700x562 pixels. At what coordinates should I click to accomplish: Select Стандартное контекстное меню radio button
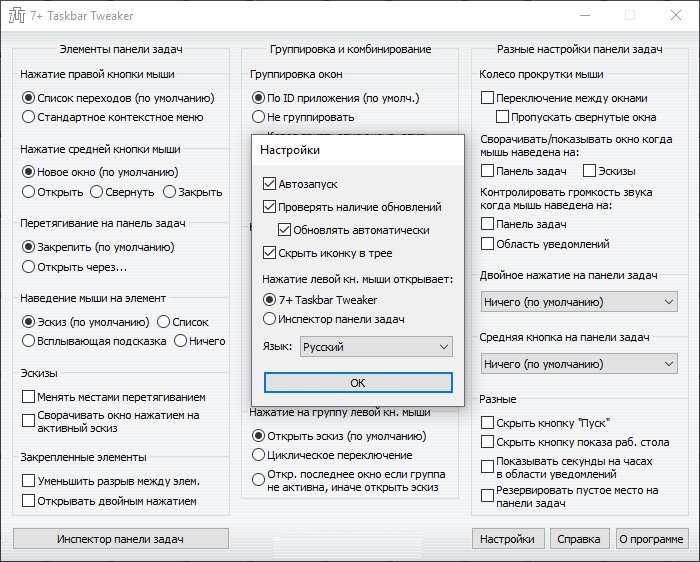tap(29, 117)
